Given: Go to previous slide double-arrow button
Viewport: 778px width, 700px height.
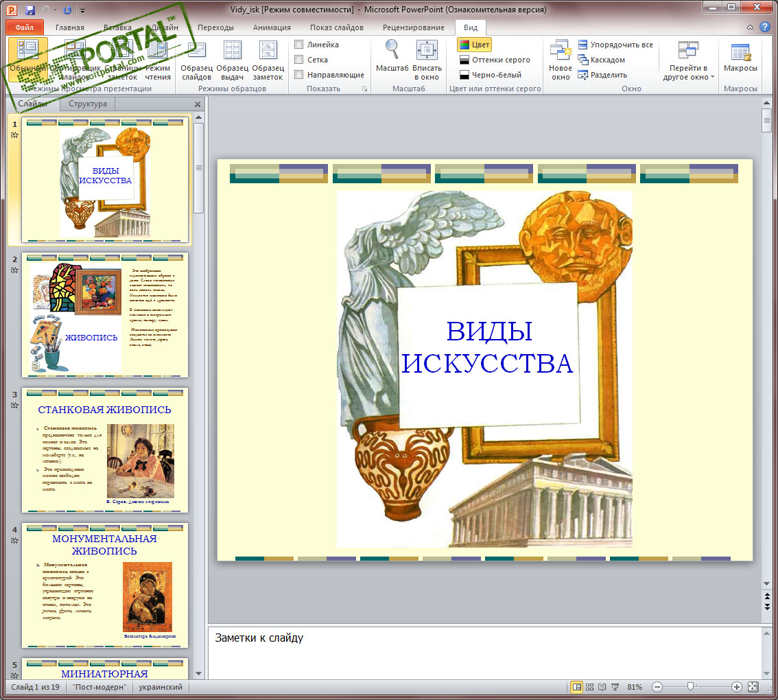Looking at the screenshot, I should click(x=767, y=596).
